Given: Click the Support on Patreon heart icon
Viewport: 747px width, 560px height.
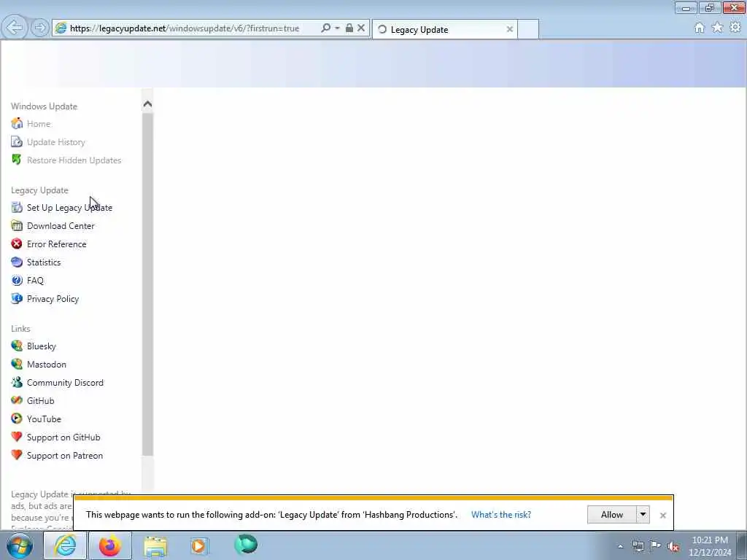Looking at the screenshot, I should pos(17,455).
